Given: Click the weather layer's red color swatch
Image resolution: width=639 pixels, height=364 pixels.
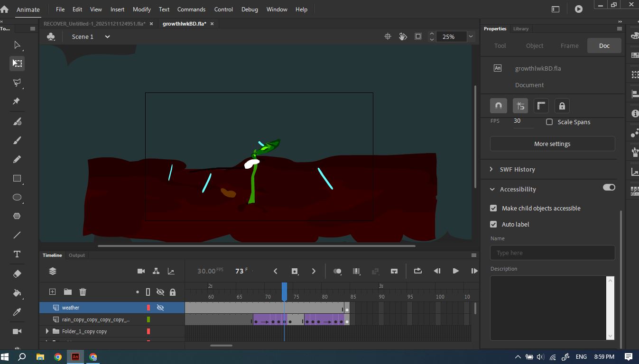Looking at the screenshot, I should click(148, 308).
